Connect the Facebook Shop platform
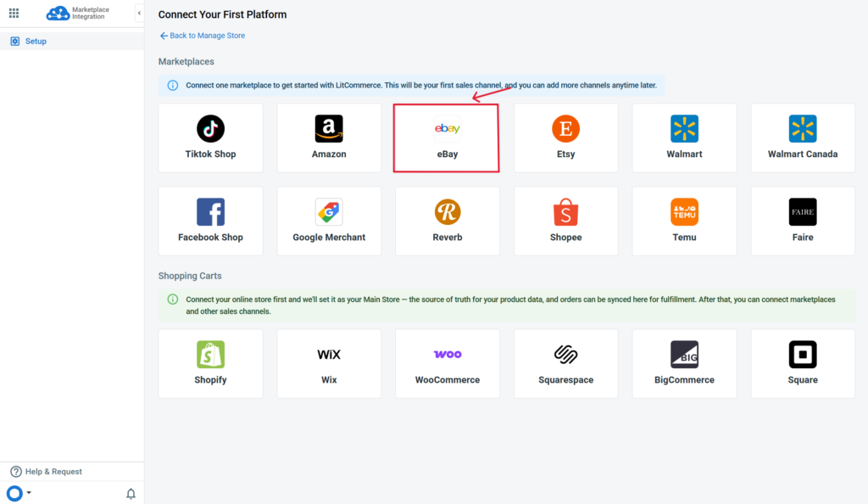Image resolution: width=868 pixels, height=504 pixels. (210, 221)
